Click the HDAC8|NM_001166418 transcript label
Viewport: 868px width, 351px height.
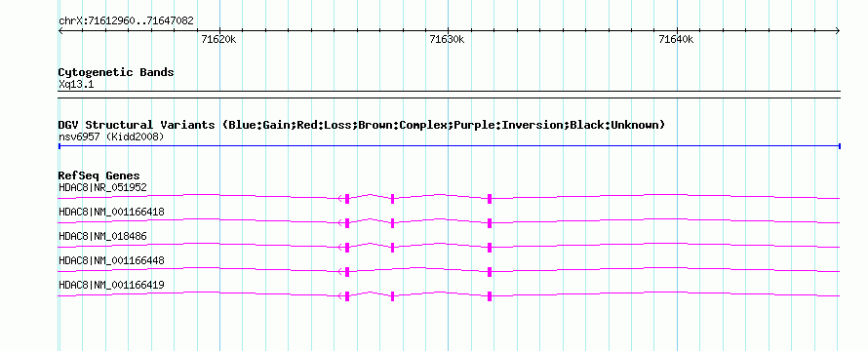111,212
